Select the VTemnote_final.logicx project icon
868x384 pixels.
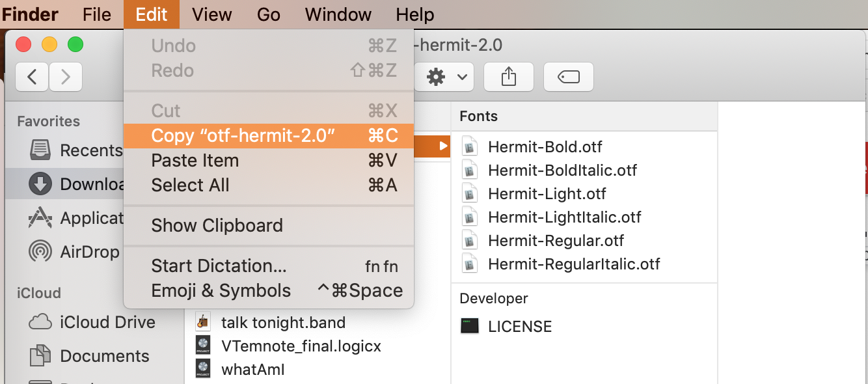[203, 345]
